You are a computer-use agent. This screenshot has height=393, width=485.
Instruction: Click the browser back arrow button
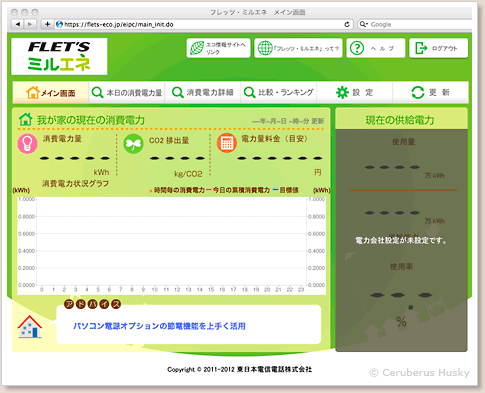(18, 24)
